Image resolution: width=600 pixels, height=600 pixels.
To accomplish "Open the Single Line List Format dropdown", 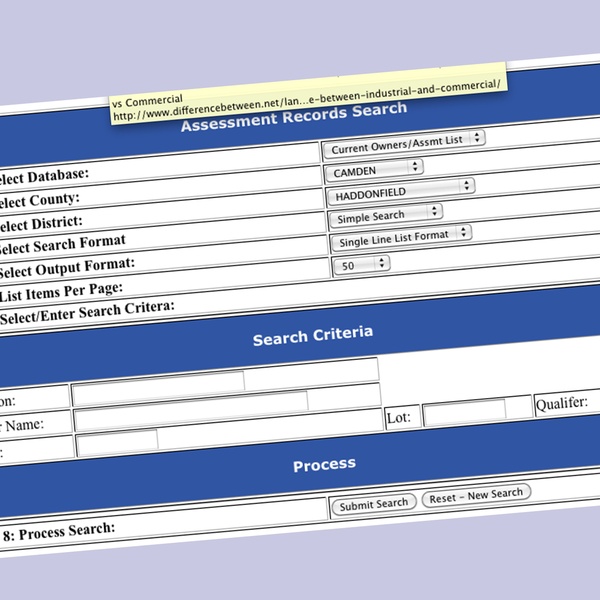I will 401,238.
